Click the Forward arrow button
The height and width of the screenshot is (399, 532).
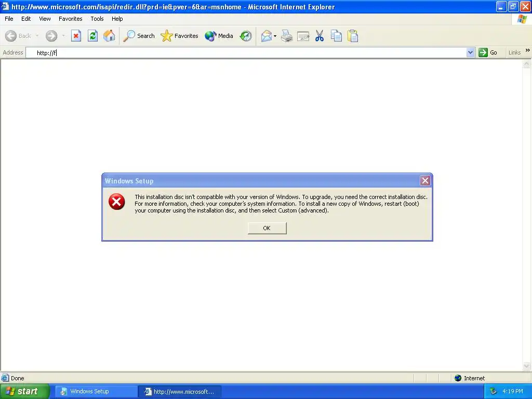click(51, 36)
